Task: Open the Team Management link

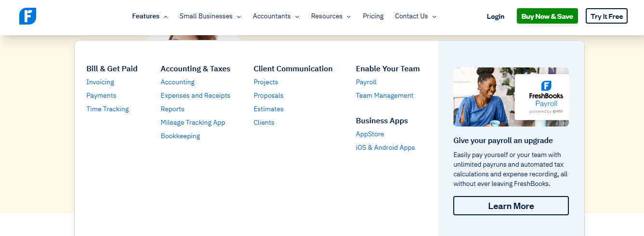Action: [384, 95]
